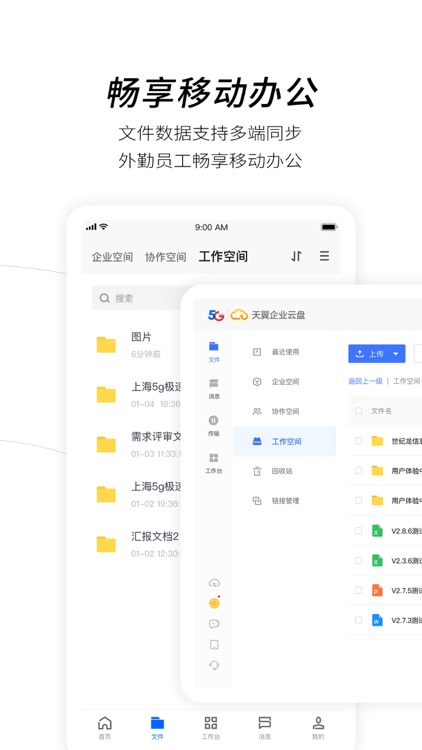The width and height of the screenshot is (422, 750).
Task: Click the tablet device icon in the desktop rail
Action: coord(214,645)
